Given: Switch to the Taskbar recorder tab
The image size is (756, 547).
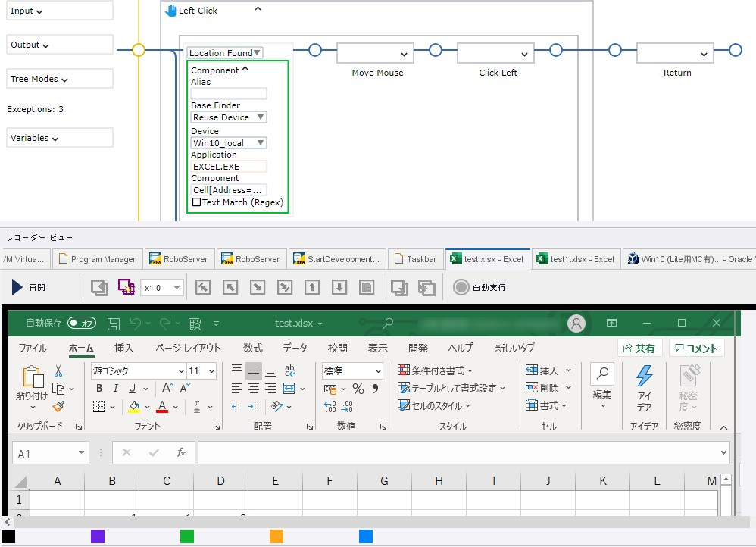Looking at the screenshot, I should pos(414,259).
